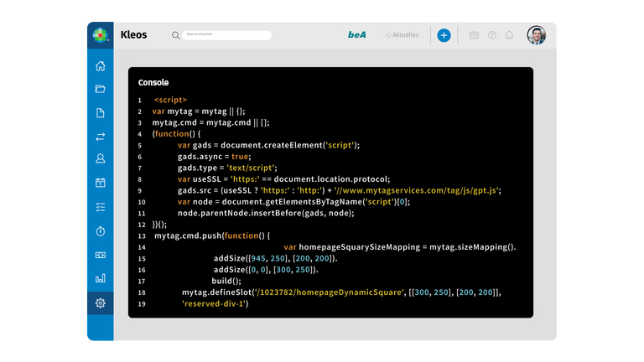Click the beA link in header
This screenshot has height=362, width=644.
tap(358, 35)
